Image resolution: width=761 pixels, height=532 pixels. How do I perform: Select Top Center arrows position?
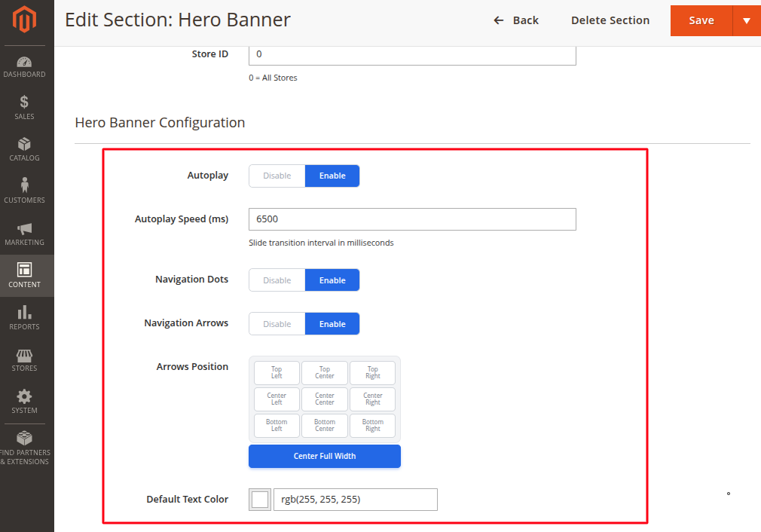(325, 373)
